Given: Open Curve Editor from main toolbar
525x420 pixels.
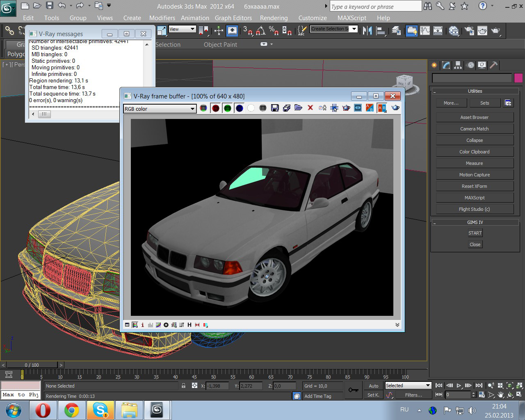Looking at the screenshot, I should [425, 31].
